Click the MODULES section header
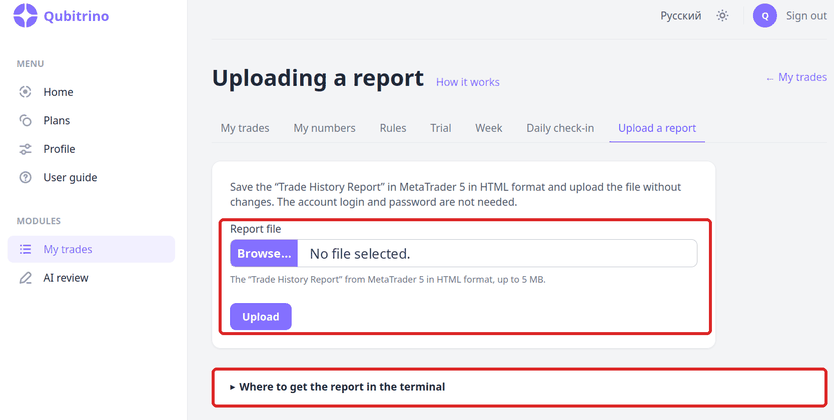This screenshot has height=420, width=834. point(39,221)
